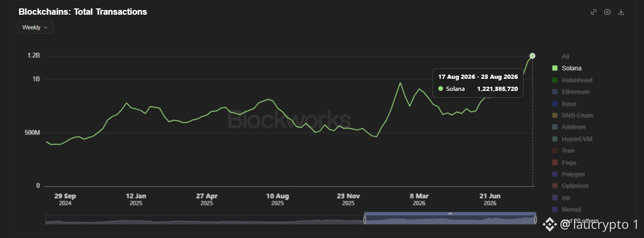Toggle the All series in legend

point(560,56)
